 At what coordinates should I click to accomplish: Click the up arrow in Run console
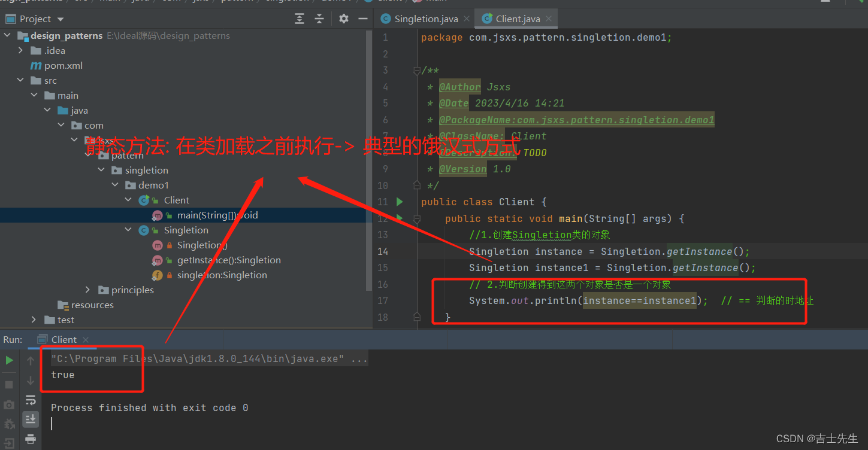[31, 360]
